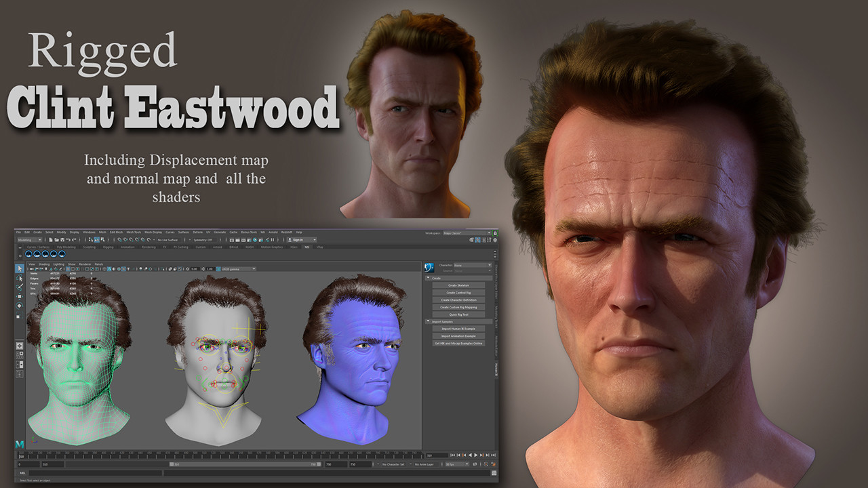Toggle the auto keyframe icon
Screen dimensions: 868x488
[488, 464]
